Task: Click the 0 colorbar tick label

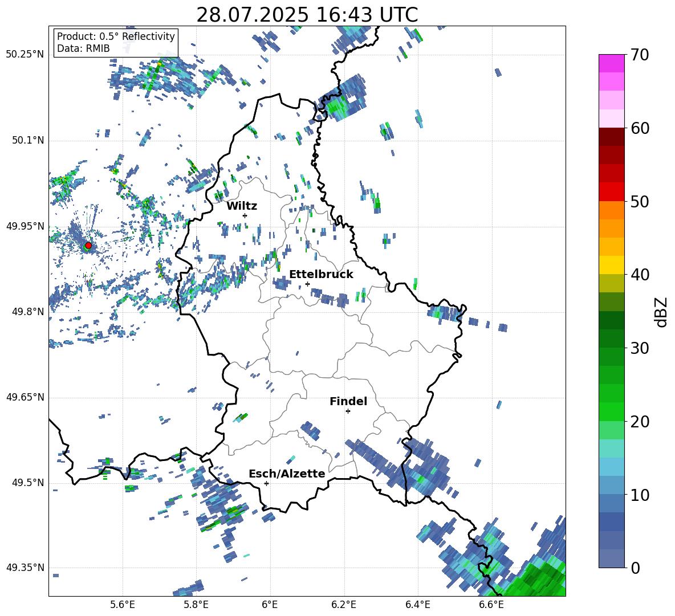Action: (635, 568)
